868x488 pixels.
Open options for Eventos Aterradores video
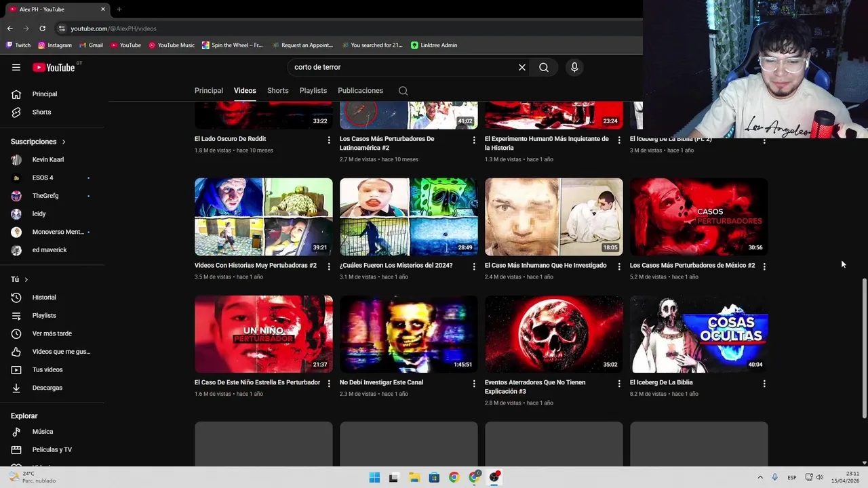click(x=619, y=384)
